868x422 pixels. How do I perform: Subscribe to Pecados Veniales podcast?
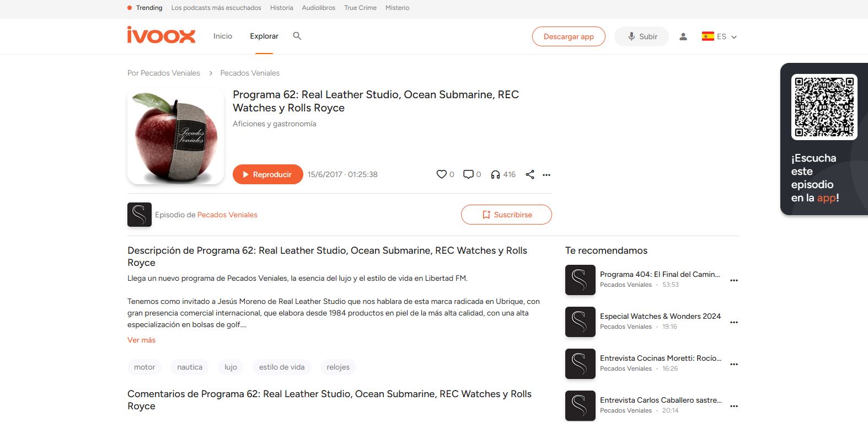506,215
